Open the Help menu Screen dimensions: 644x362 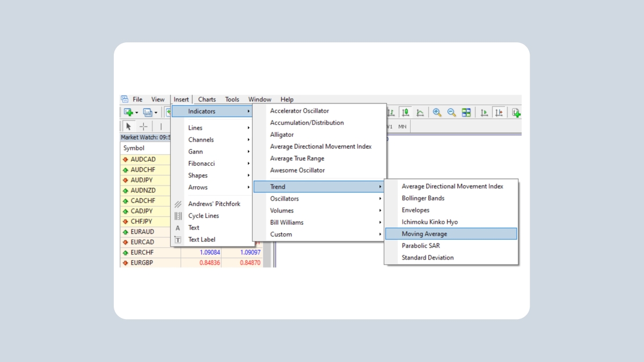[287, 99]
